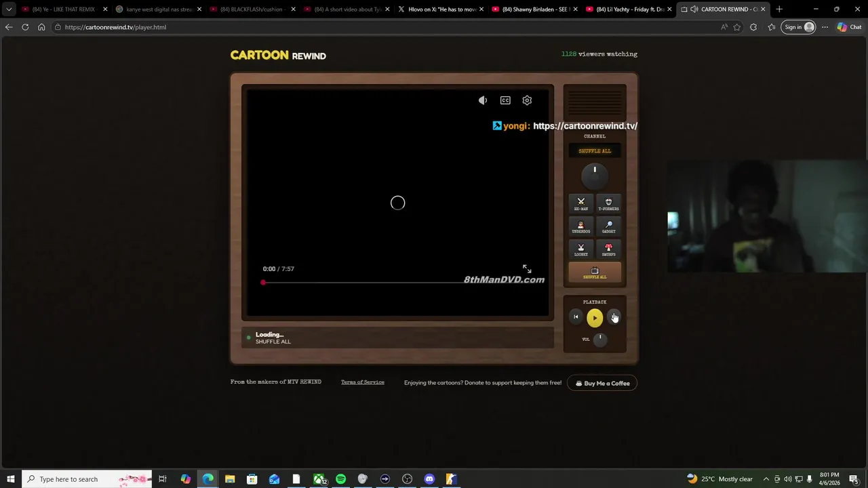Open File Explorer from taskbar

click(x=230, y=479)
